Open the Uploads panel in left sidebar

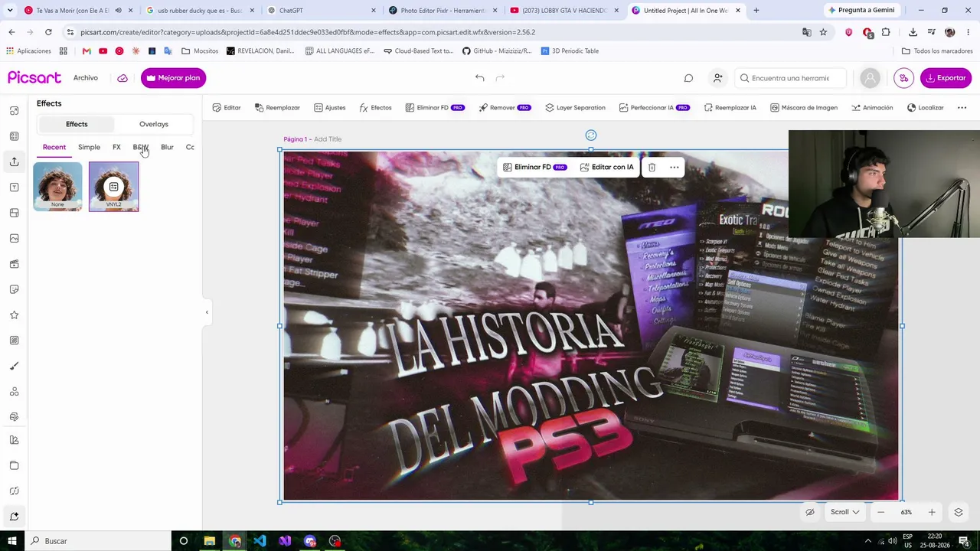(x=14, y=161)
